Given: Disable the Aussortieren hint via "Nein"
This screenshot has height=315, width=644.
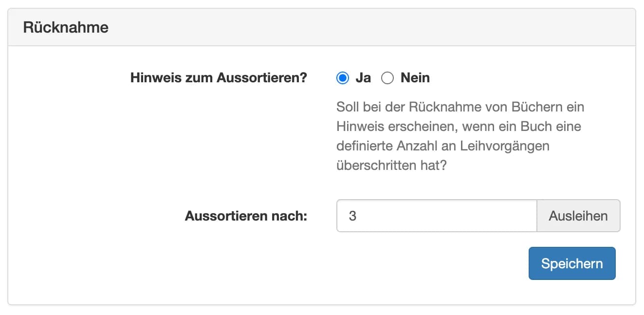Looking at the screenshot, I should point(388,78).
